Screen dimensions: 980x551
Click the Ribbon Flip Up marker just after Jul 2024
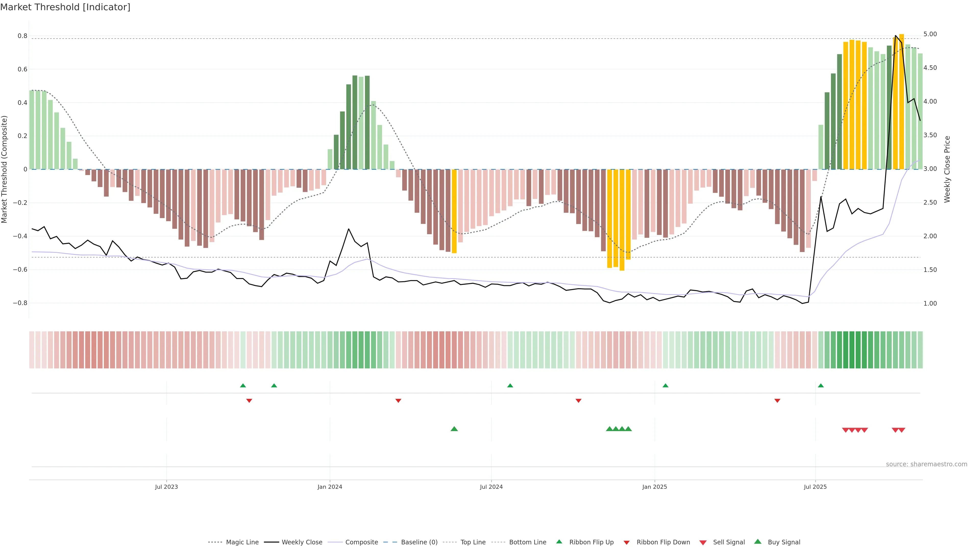click(510, 386)
